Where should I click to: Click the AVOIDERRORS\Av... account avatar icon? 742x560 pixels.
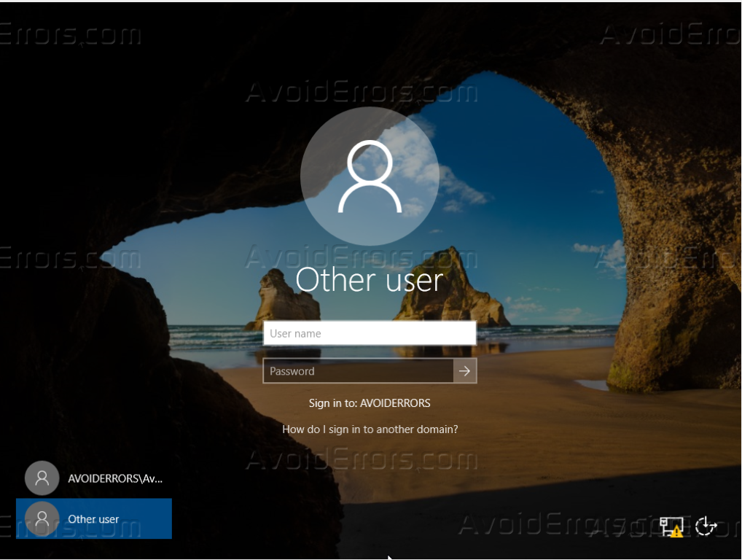(42, 478)
